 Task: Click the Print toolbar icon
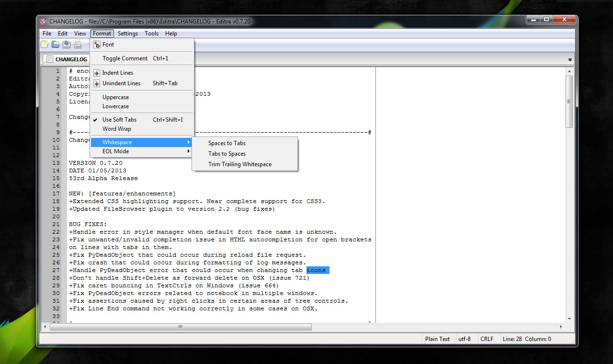[x=78, y=45]
